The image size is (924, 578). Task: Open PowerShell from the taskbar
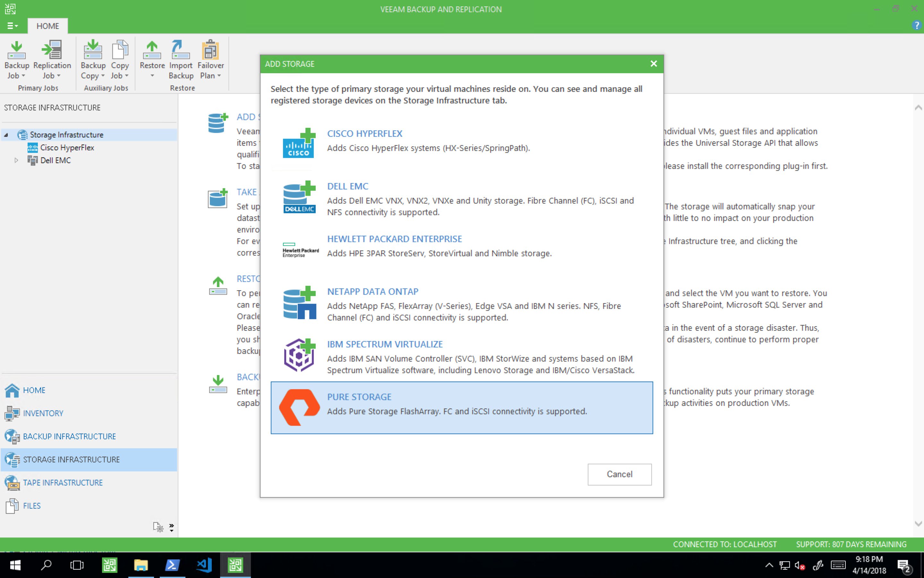point(172,565)
